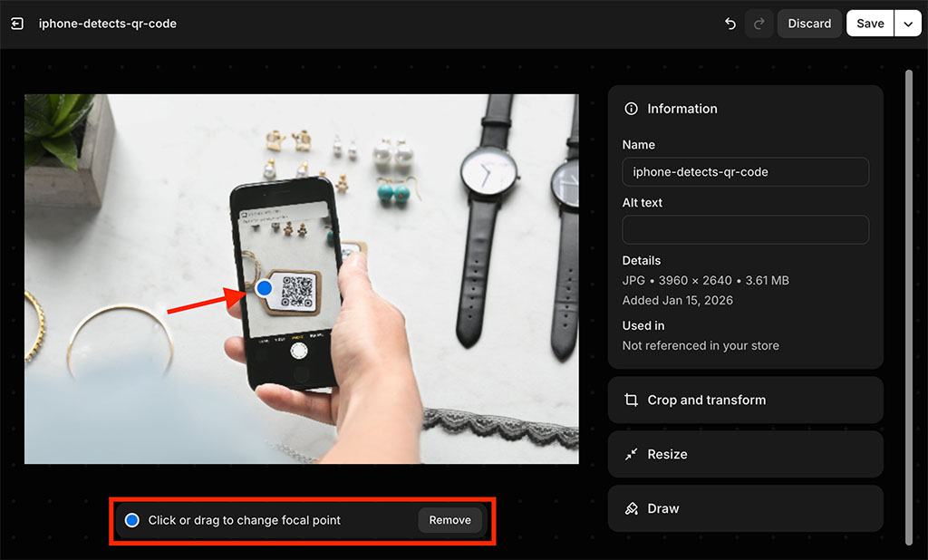Click the Name input field
This screenshot has width=928, height=560.
(x=745, y=172)
